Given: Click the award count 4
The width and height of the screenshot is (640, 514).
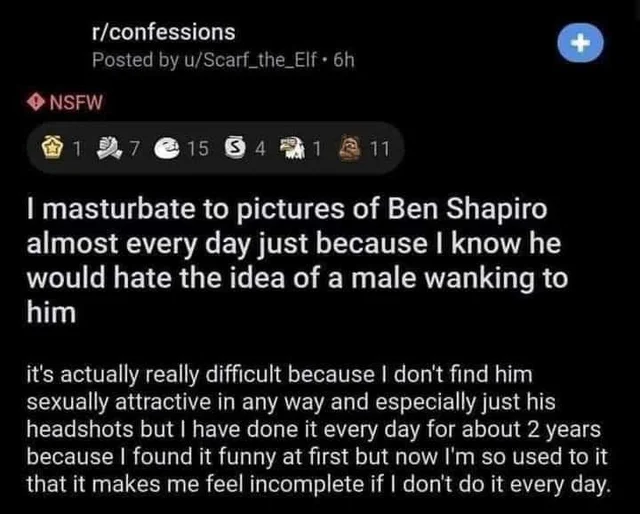Looking at the screenshot, I should (x=259, y=150).
